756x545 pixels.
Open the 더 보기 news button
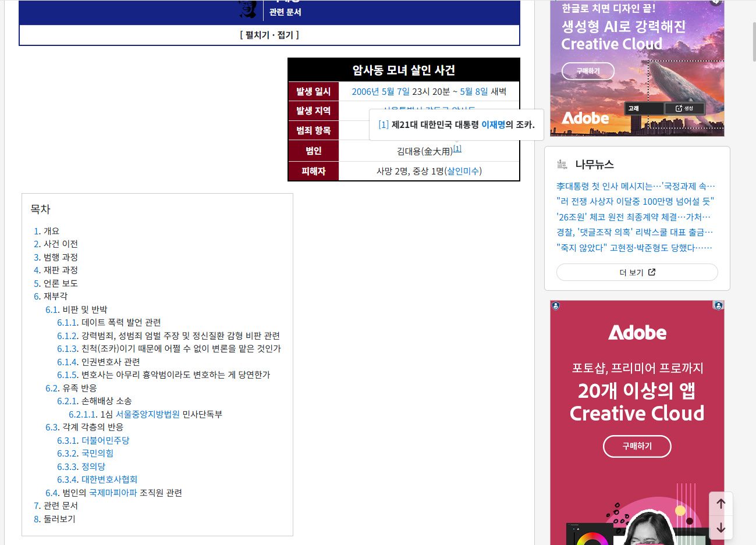[x=637, y=272]
